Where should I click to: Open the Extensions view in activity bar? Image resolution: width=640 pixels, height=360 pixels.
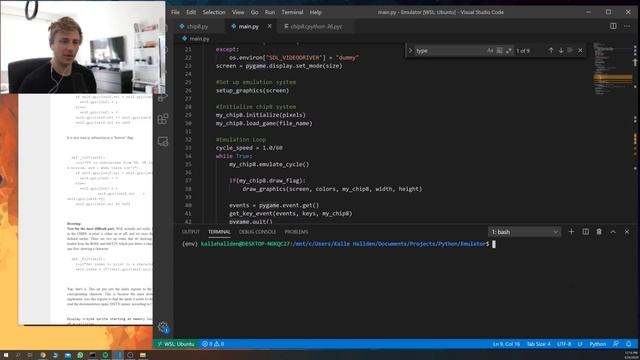click(x=163, y=119)
